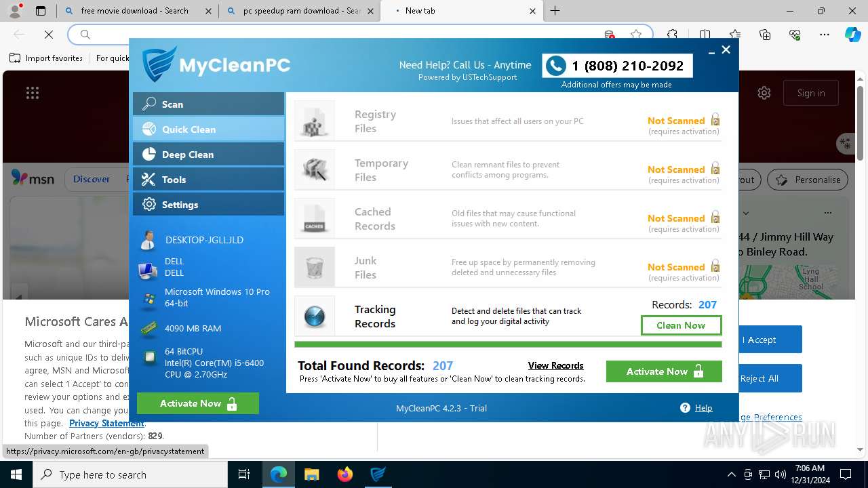This screenshot has height=488, width=868.
Task: Click the lock icon beside Registry Files status
Action: [x=715, y=120]
